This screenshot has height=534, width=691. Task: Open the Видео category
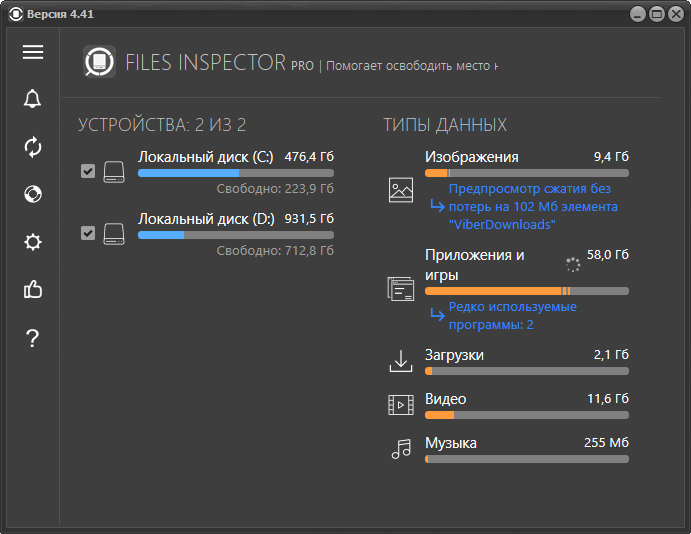point(446,399)
